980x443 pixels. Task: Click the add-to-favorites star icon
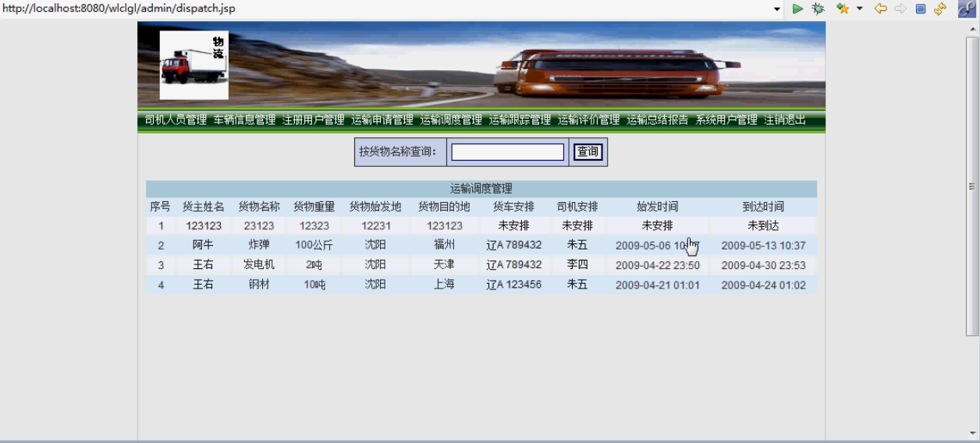click(x=843, y=9)
